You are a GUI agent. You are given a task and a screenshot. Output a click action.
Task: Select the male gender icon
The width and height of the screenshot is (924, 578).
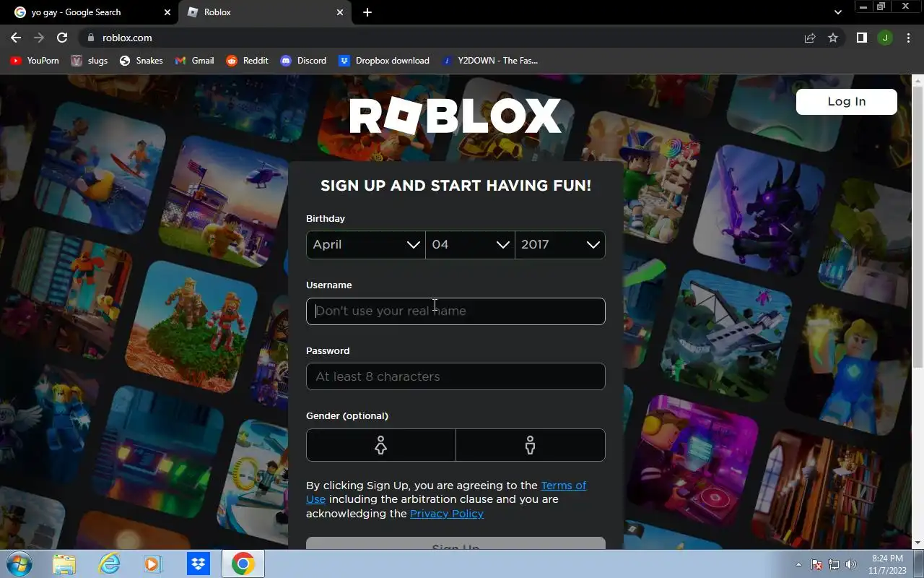tap(531, 445)
